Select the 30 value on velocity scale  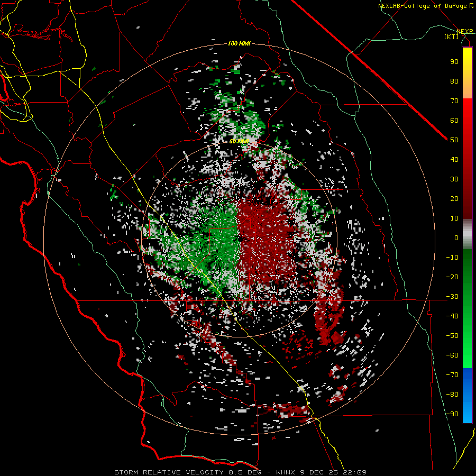coord(454,179)
